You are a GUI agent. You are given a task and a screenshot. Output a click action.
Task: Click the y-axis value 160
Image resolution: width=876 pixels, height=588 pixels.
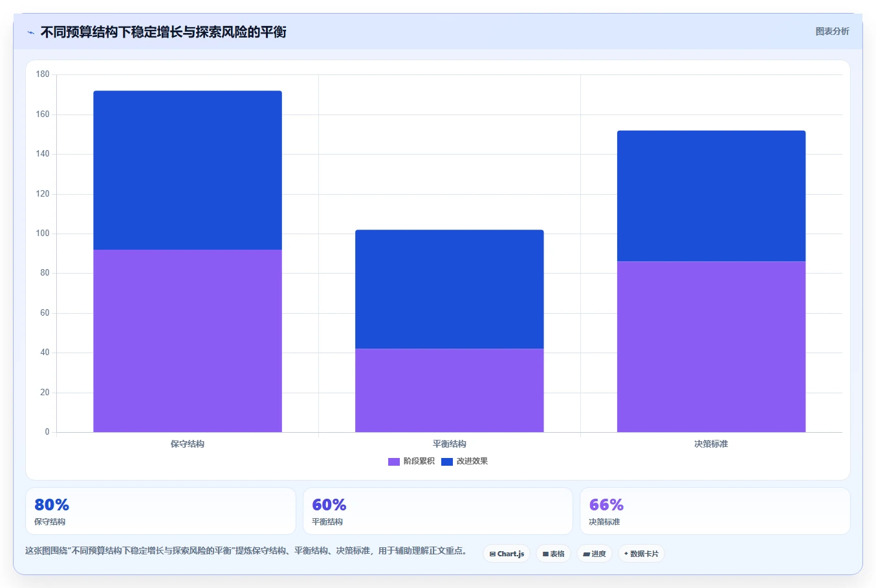click(x=43, y=114)
